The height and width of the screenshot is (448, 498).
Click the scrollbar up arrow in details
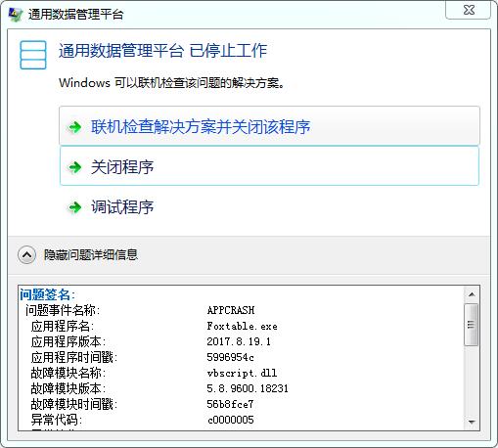click(x=472, y=294)
